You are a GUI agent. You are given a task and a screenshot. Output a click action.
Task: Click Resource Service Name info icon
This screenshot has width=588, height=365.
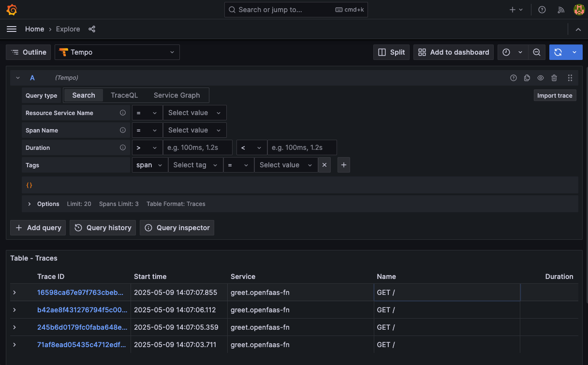pos(123,113)
